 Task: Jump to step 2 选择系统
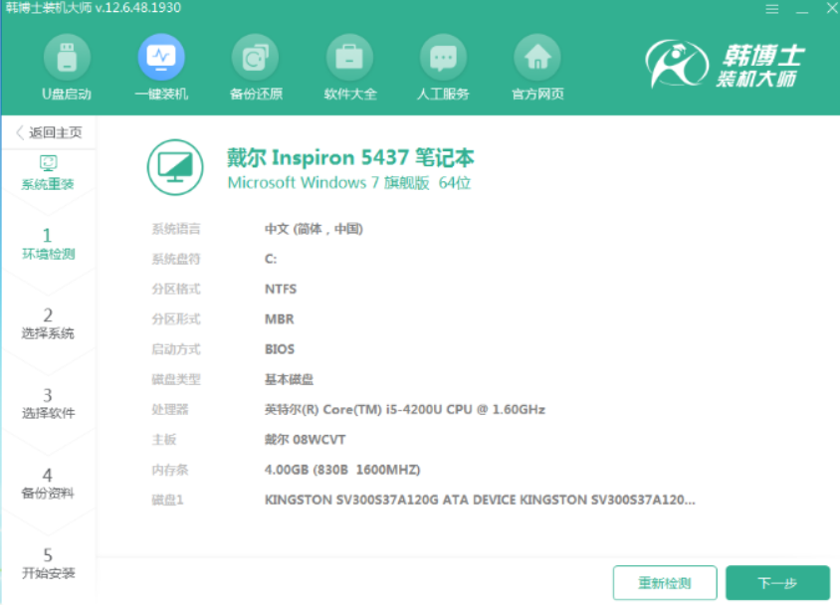pos(48,323)
